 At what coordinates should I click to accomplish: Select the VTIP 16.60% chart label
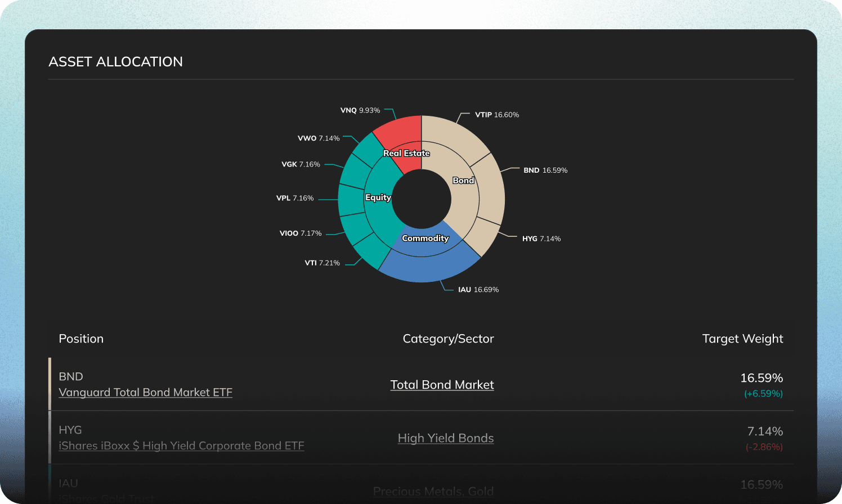[497, 115]
